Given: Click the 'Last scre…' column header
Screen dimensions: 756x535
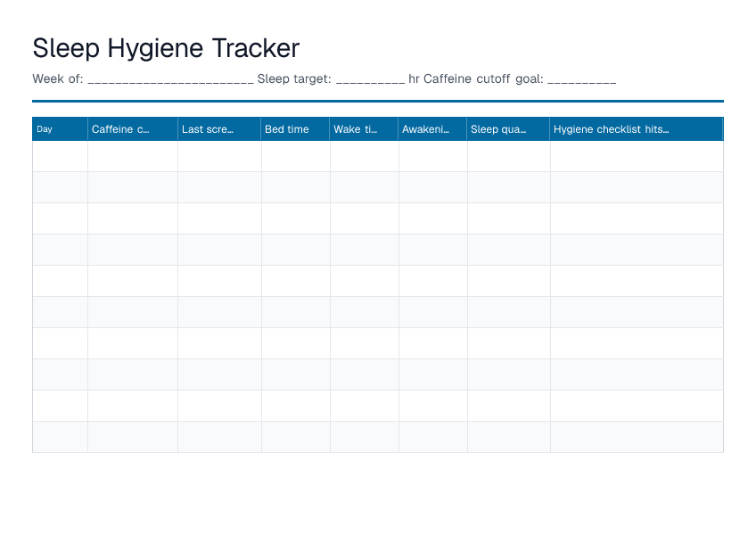Looking at the screenshot, I should (x=219, y=128).
